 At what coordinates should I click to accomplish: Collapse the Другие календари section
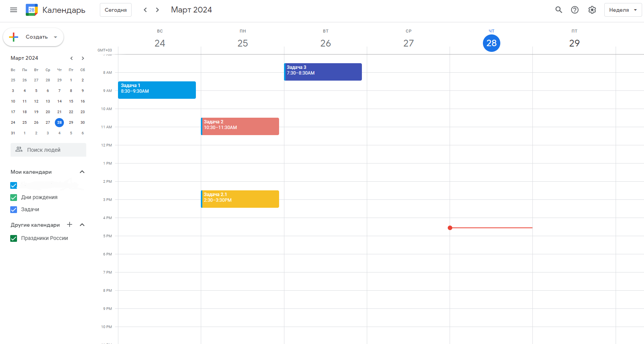[82, 225]
